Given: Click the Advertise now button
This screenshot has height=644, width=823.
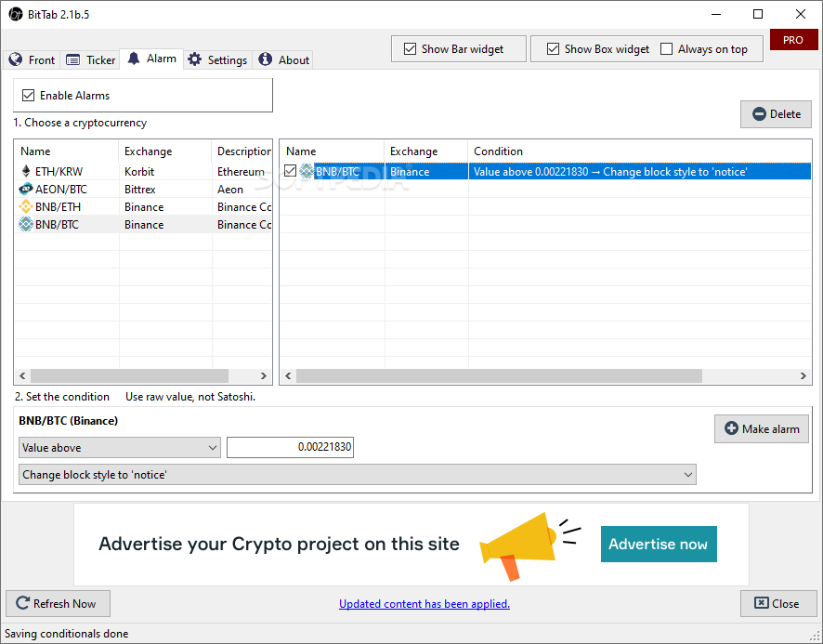Looking at the screenshot, I should (659, 544).
